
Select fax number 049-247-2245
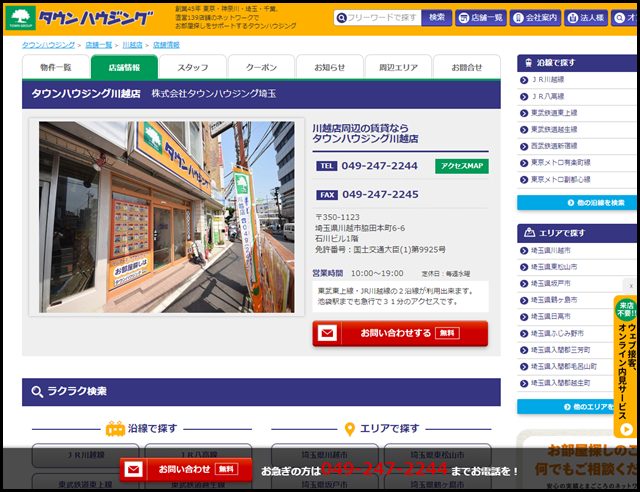(x=380, y=194)
